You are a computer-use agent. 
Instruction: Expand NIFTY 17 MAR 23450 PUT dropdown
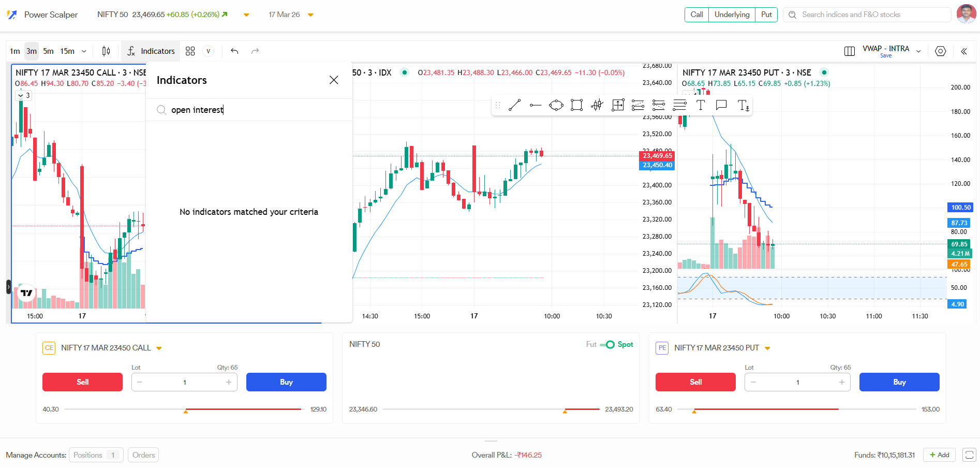tap(767, 348)
